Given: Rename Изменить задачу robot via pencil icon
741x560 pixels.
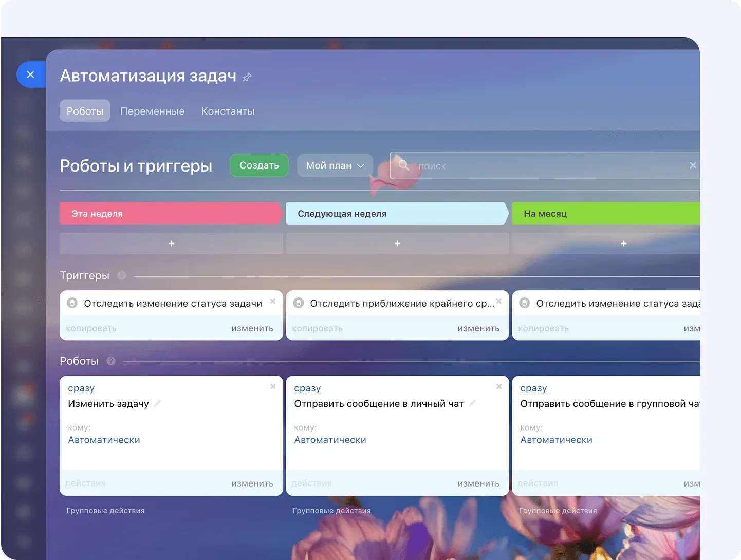Looking at the screenshot, I should [x=158, y=403].
